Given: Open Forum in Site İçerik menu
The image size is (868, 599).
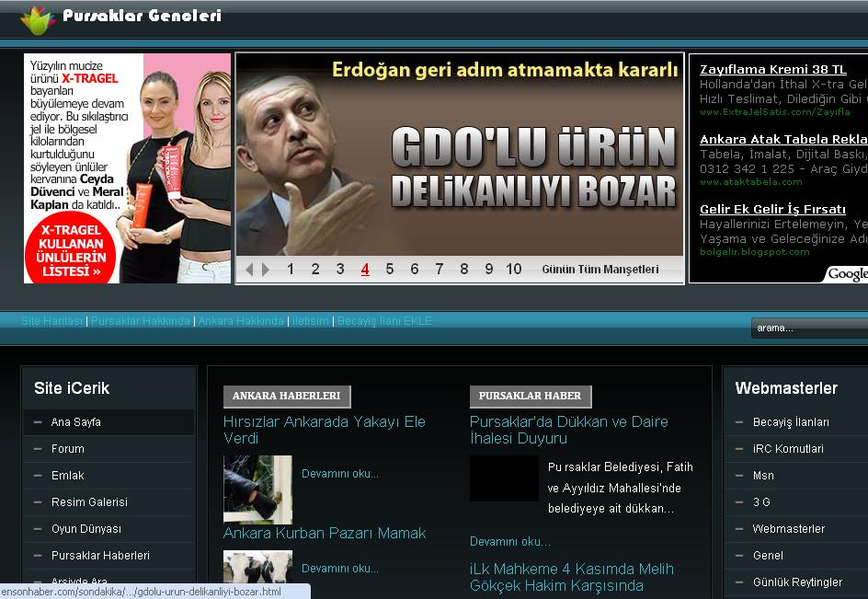Looking at the screenshot, I should coord(109,449).
